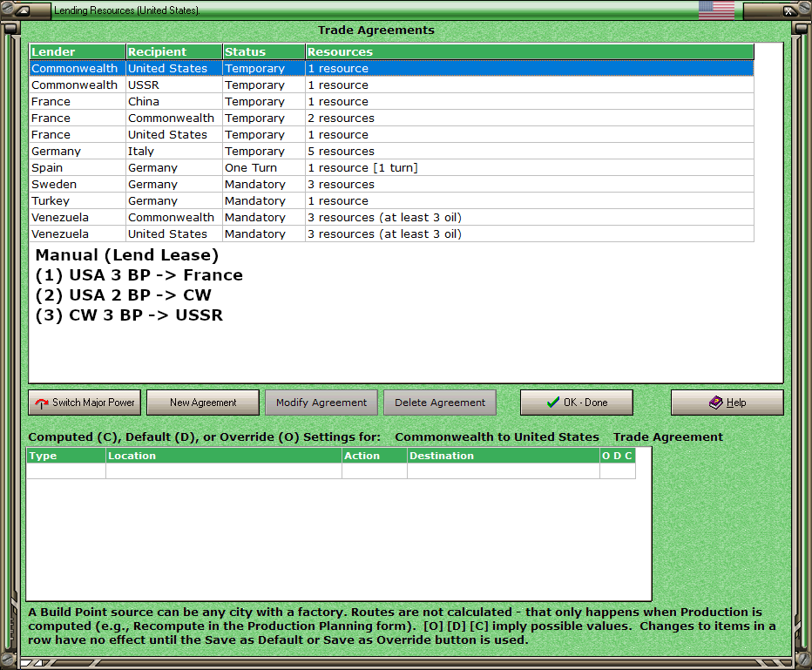
Task: Click the Type column header in settings
Action: coord(65,456)
